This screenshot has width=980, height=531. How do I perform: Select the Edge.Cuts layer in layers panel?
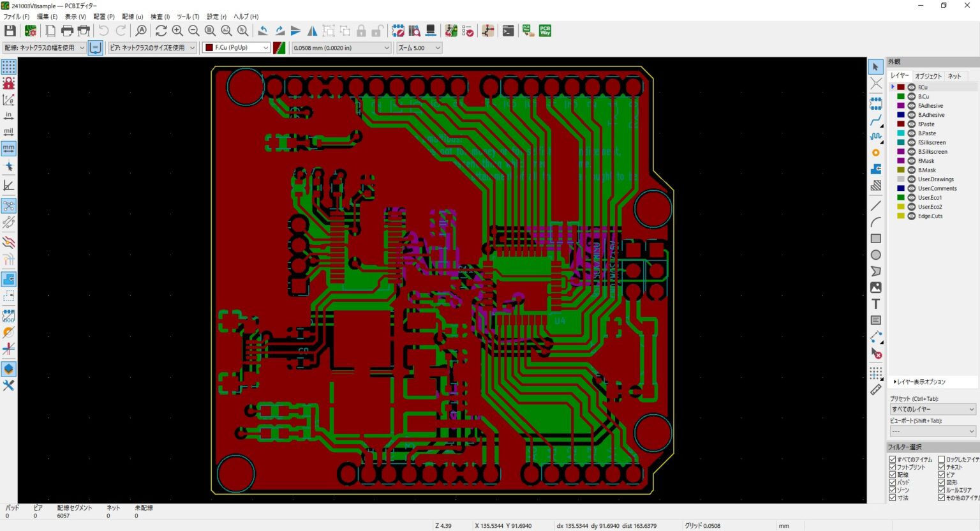[x=930, y=216]
